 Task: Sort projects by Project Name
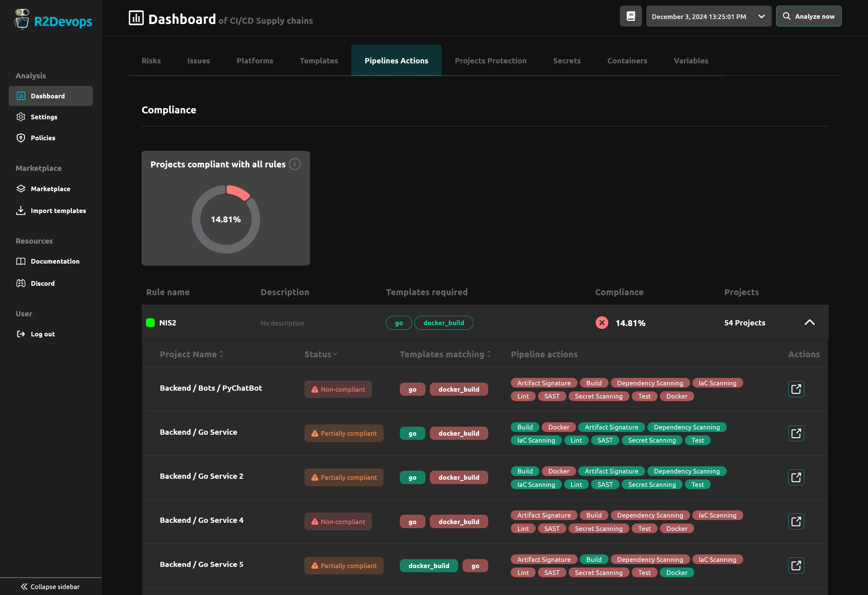(x=222, y=354)
